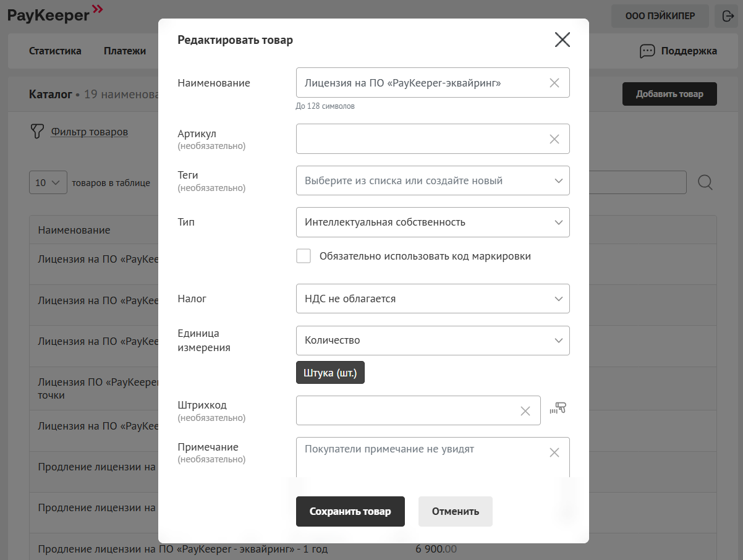Click the Наименование table column header
The width and height of the screenshot is (743, 560).
[74, 230]
